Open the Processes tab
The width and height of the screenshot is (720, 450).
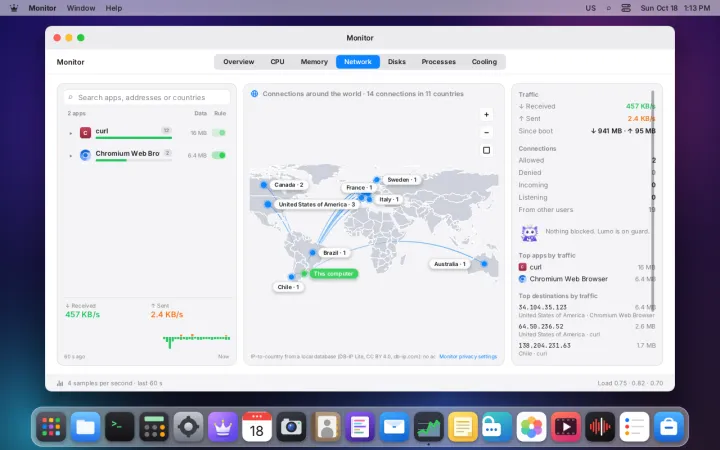pyautogui.click(x=439, y=62)
